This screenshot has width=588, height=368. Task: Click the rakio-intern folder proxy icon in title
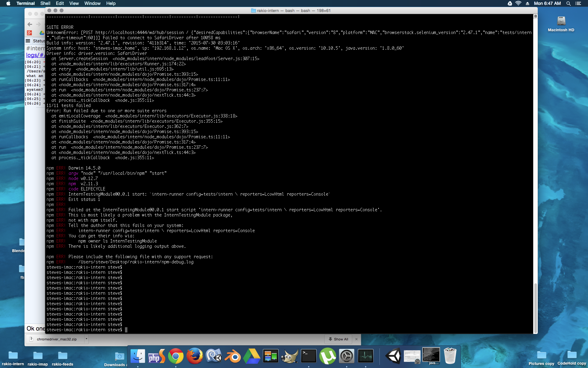click(x=253, y=10)
